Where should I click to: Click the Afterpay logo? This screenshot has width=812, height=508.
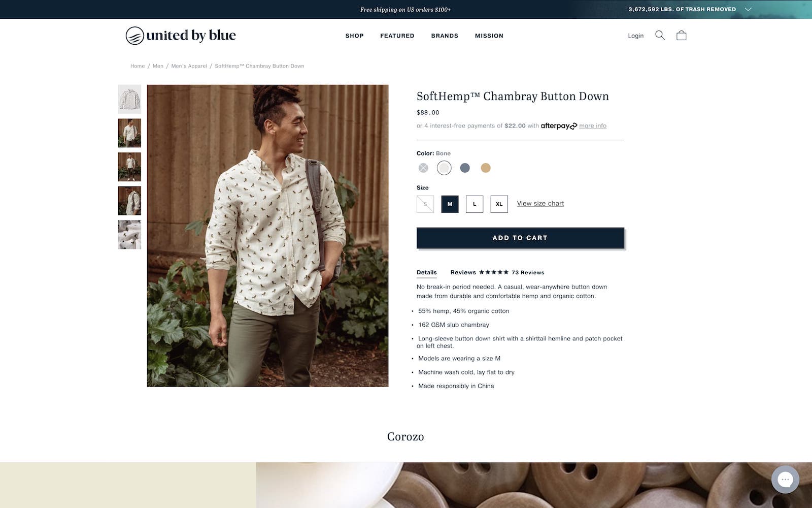pyautogui.click(x=559, y=126)
